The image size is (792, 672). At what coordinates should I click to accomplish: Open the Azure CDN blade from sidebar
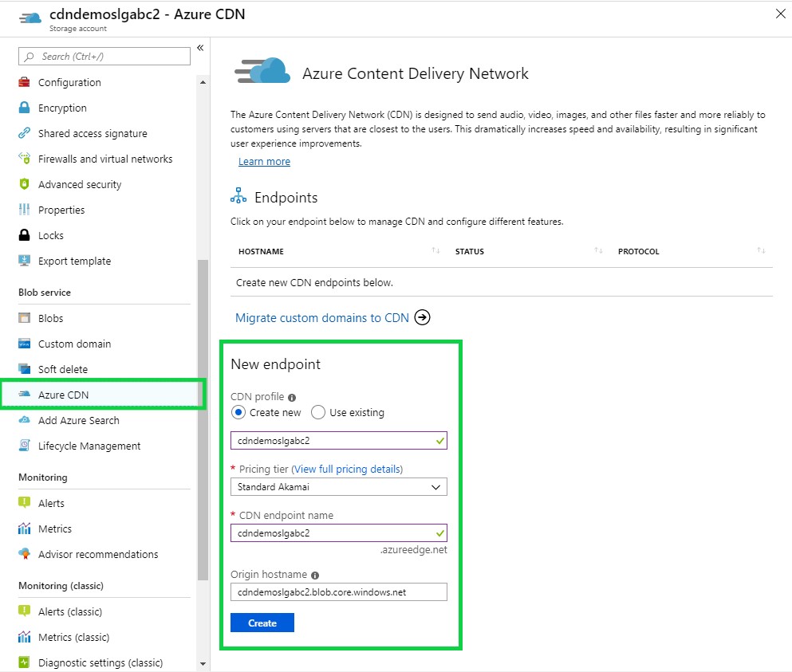(65, 395)
